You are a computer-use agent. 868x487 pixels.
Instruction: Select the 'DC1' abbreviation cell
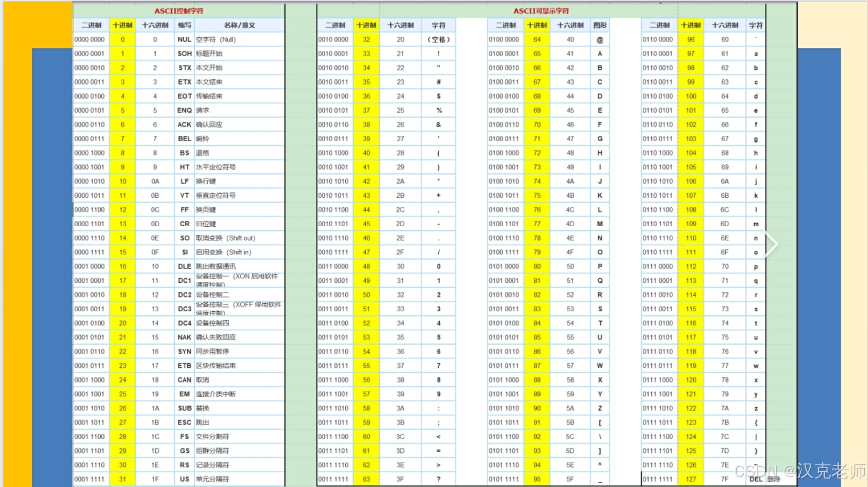184,280
